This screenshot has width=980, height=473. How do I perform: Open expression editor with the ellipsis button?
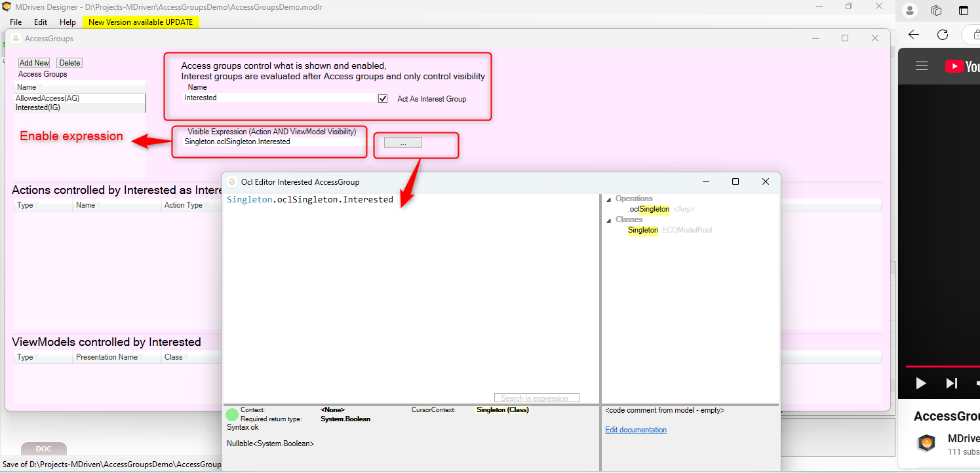[x=402, y=143]
